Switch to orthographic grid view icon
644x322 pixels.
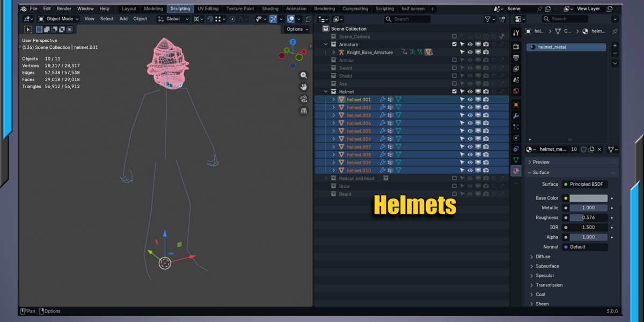click(x=304, y=111)
